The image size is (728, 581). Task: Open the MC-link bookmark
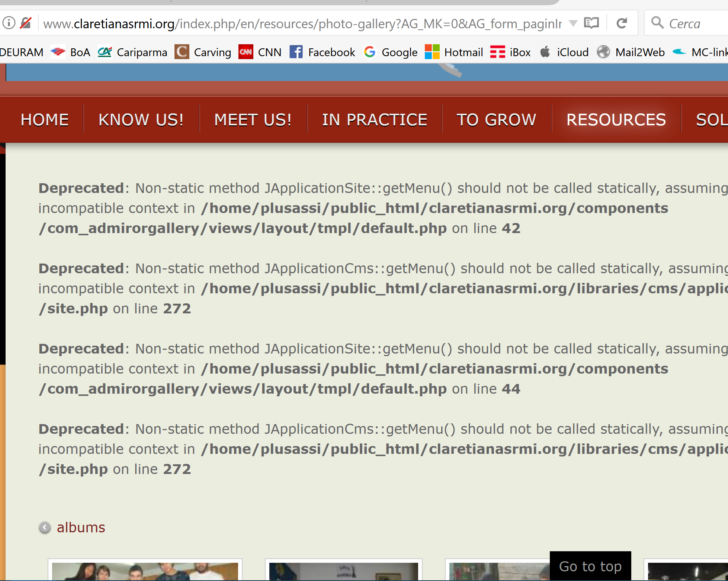(700, 52)
